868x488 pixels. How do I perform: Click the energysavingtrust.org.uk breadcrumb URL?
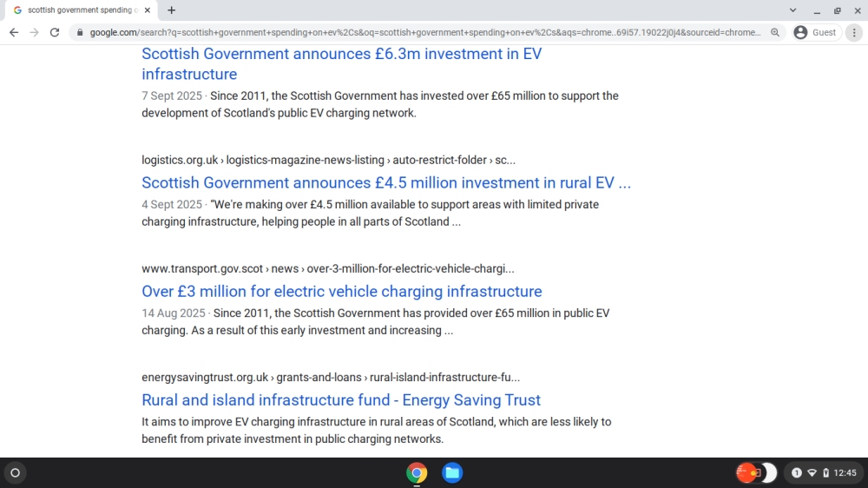331,377
